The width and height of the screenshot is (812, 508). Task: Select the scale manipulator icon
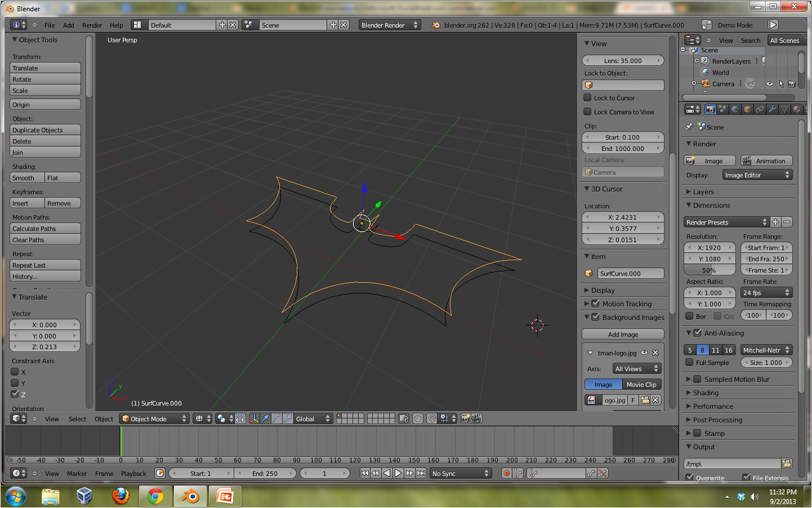[288, 418]
